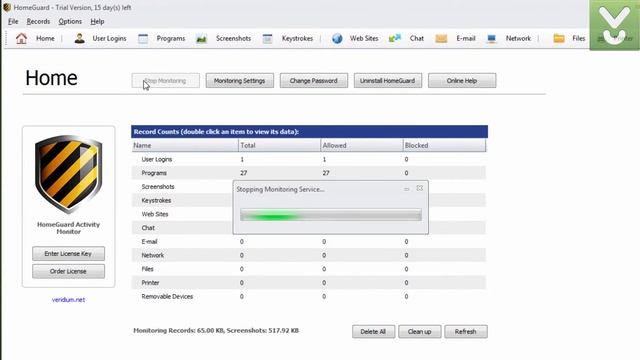This screenshot has width=640, height=360.
Task: Select Keystrokes toolbar label
Action: click(297, 38)
